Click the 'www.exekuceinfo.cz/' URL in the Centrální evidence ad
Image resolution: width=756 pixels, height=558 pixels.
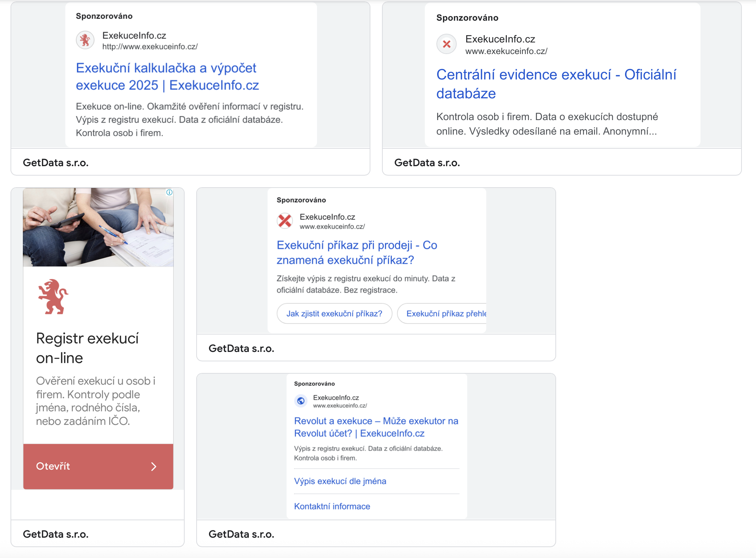click(x=506, y=51)
